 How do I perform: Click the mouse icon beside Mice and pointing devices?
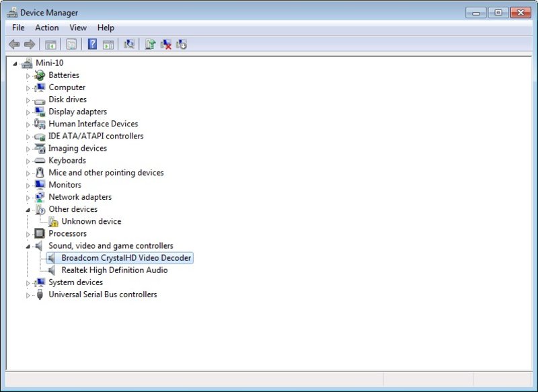[x=40, y=173]
